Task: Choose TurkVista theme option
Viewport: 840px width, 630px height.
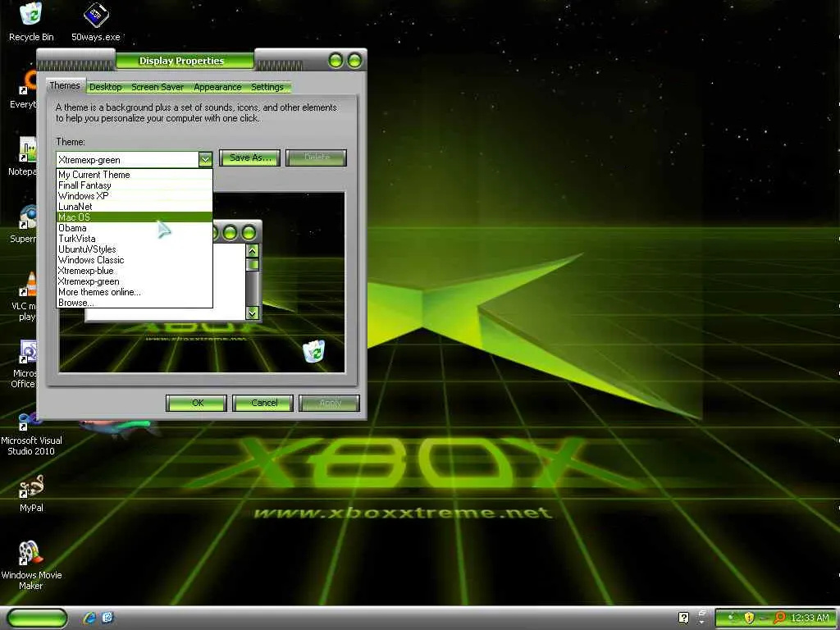Action: (135, 239)
